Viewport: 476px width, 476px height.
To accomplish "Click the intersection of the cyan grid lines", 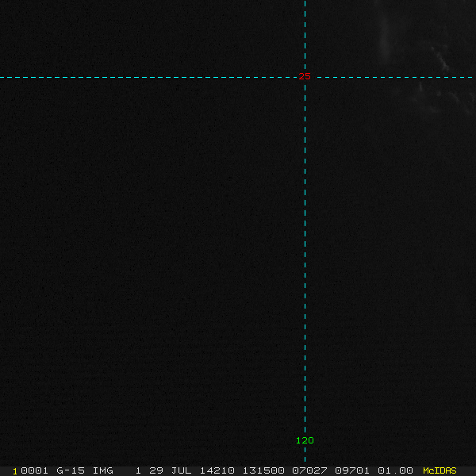I will coord(305,77).
